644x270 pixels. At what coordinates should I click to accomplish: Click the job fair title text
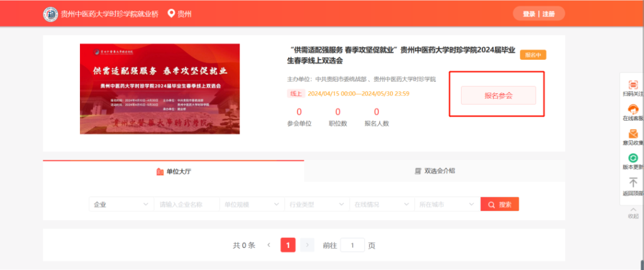[x=401, y=55]
